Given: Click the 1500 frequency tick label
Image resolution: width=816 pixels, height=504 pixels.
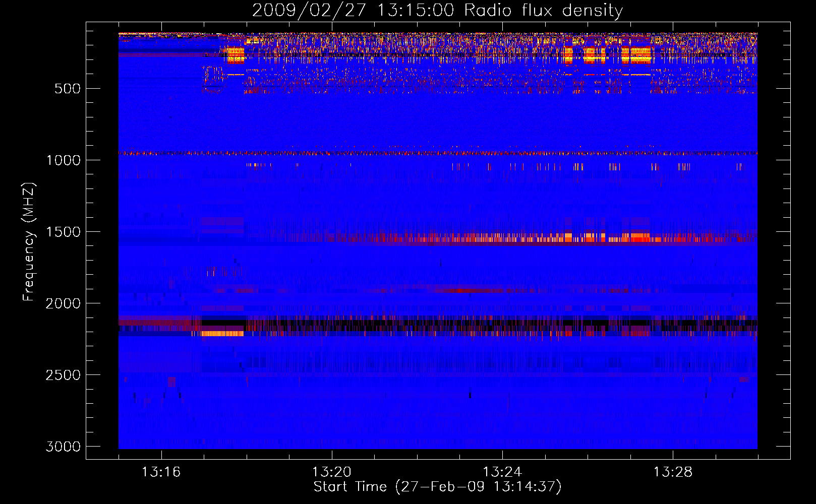Looking at the screenshot, I should pyautogui.click(x=63, y=232).
